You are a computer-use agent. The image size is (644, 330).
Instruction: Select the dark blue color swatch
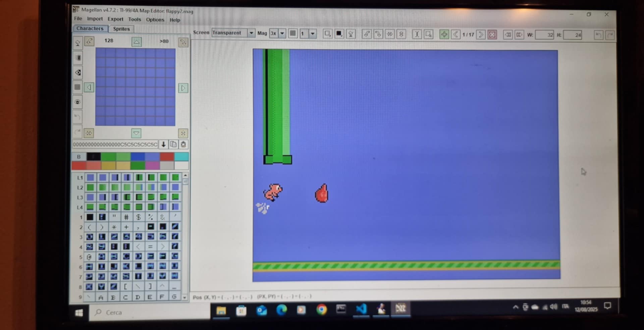click(138, 156)
